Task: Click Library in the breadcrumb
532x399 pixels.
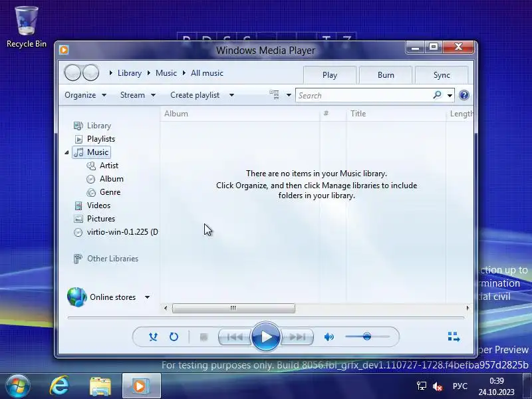Action: tap(129, 73)
